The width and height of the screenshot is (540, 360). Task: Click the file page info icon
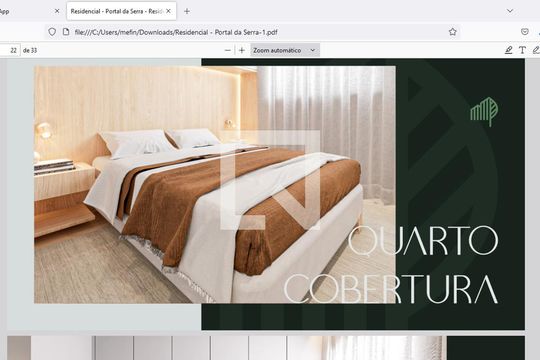pos(66,32)
